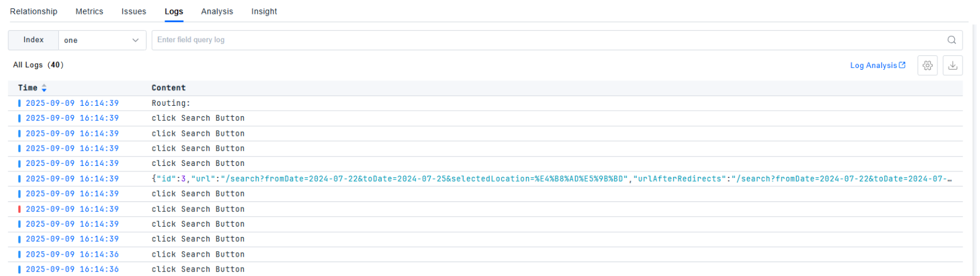The width and height of the screenshot is (980, 276).
Task: Click the Routing: log entry
Action: point(171,103)
